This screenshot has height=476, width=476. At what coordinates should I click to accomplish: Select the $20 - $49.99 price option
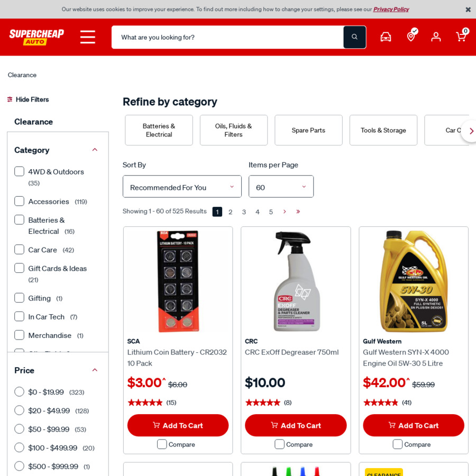[x=20, y=410]
